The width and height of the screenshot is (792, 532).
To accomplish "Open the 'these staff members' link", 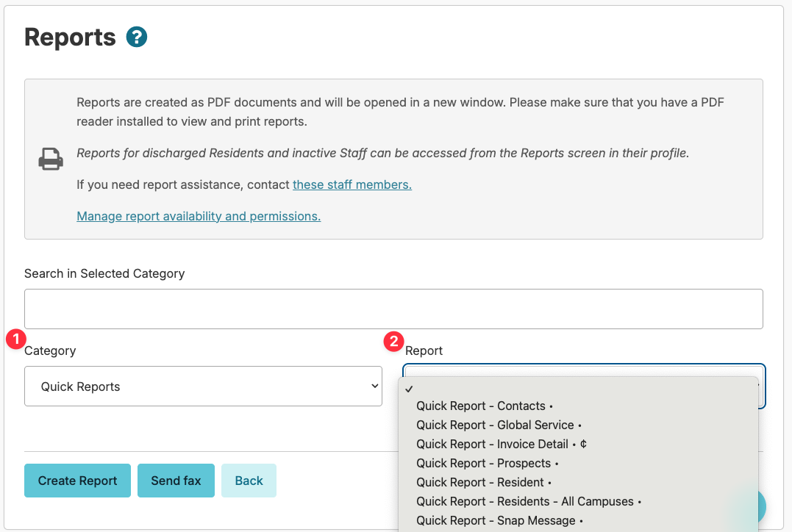I will (x=352, y=184).
